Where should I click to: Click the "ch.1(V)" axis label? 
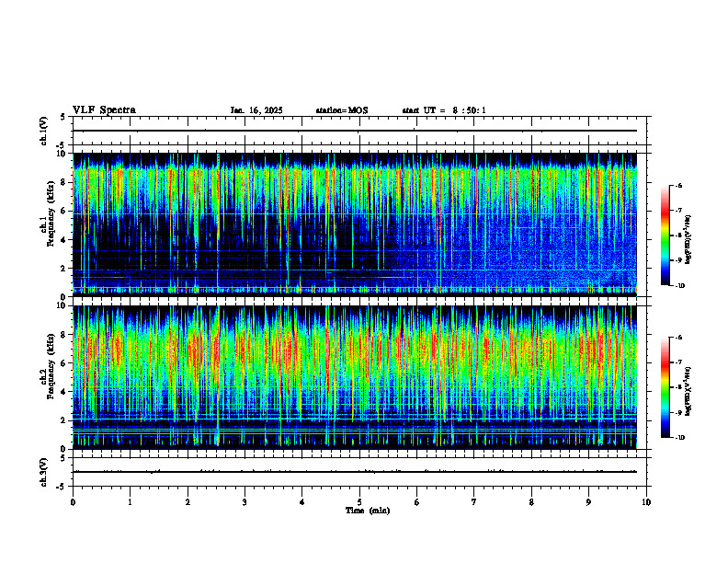[x=43, y=131]
